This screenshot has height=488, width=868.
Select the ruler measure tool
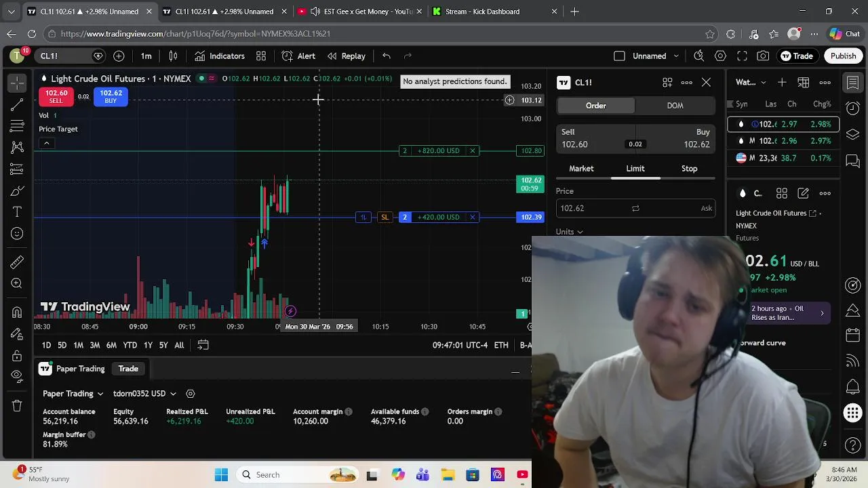tap(17, 262)
